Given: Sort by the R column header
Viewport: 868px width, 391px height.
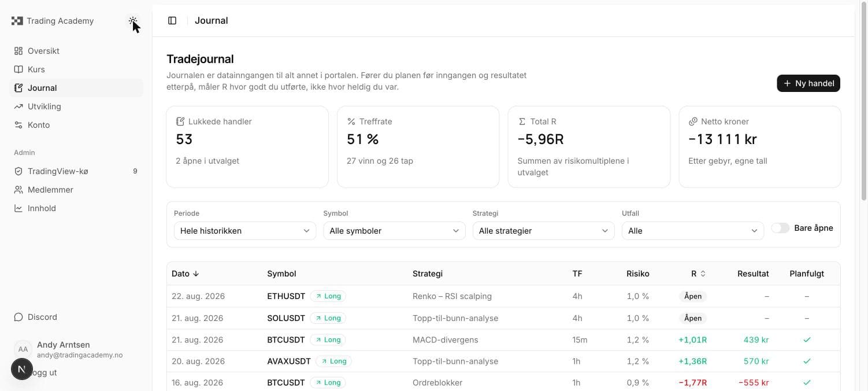Looking at the screenshot, I should coord(698,274).
